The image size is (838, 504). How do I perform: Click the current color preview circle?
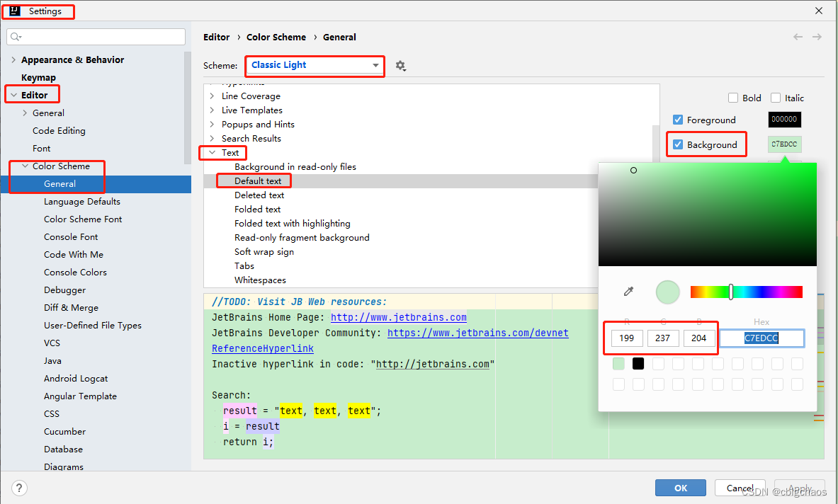(x=667, y=292)
